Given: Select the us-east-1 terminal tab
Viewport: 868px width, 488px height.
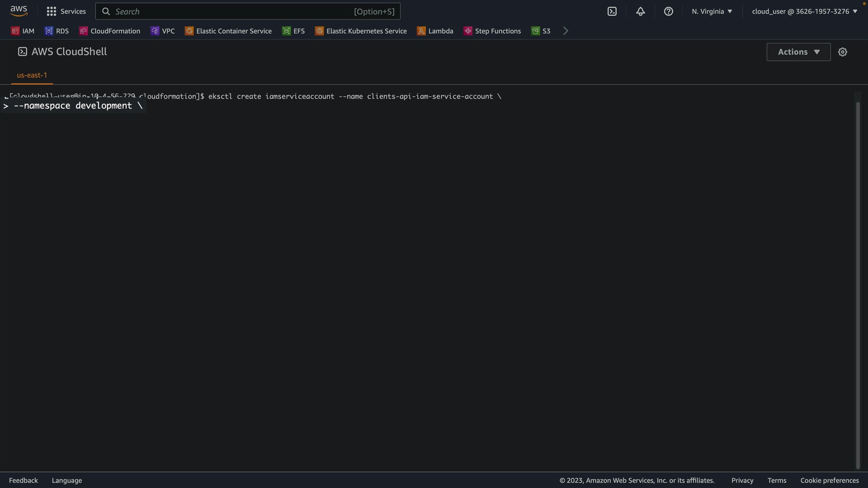Looking at the screenshot, I should [32, 75].
